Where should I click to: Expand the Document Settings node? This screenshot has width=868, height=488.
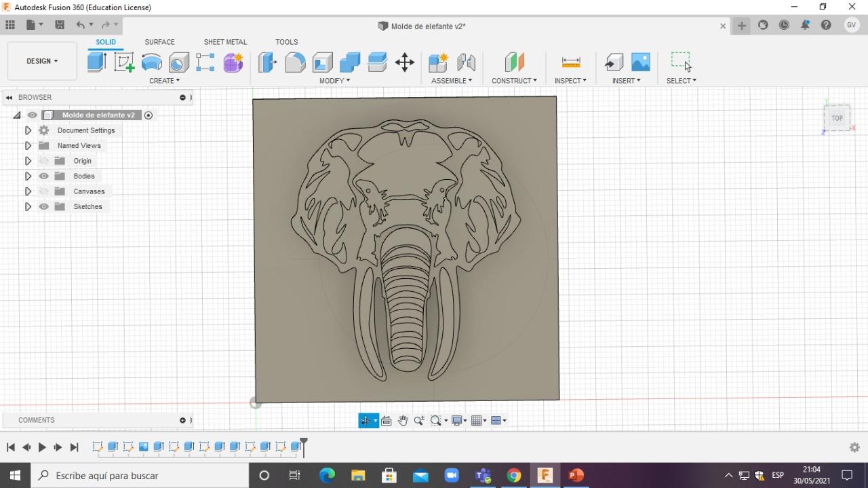pyautogui.click(x=28, y=130)
